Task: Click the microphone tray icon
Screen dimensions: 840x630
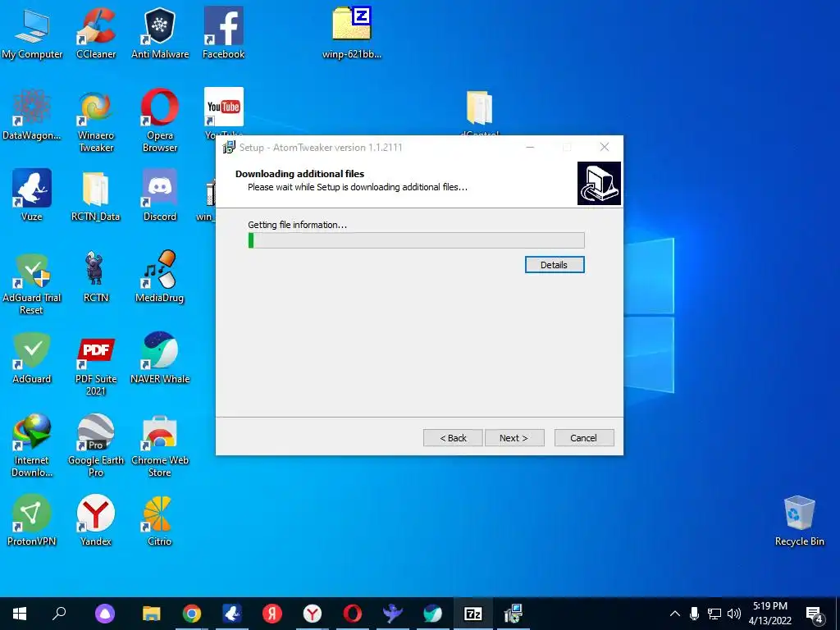Action: click(694, 614)
